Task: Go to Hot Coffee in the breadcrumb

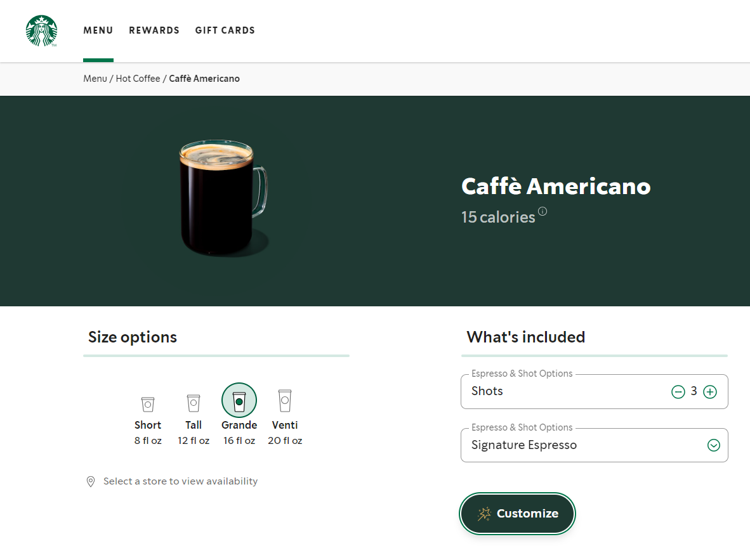Action: [x=138, y=79]
